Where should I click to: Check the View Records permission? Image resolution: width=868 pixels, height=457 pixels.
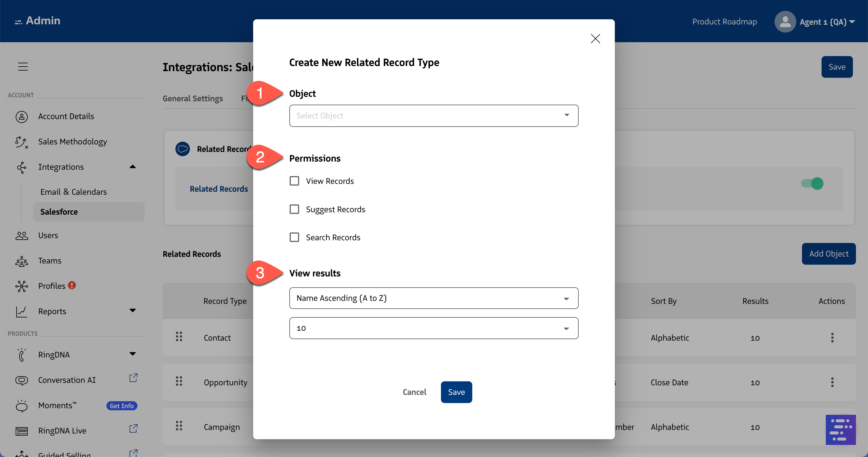point(294,181)
